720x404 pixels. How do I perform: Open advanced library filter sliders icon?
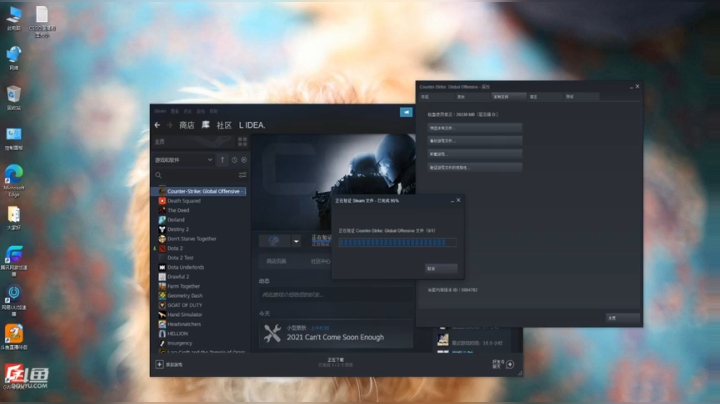click(x=242, y=175)
